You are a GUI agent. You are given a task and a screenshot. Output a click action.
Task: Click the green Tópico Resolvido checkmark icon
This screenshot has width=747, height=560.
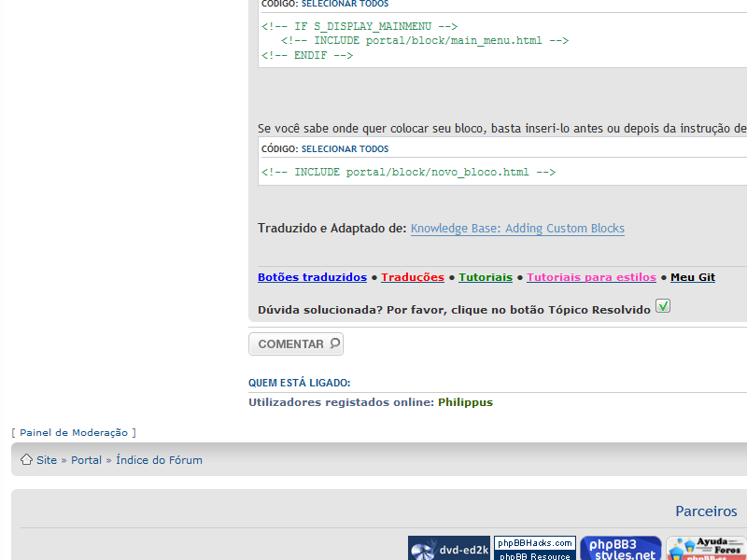[663, 306]
